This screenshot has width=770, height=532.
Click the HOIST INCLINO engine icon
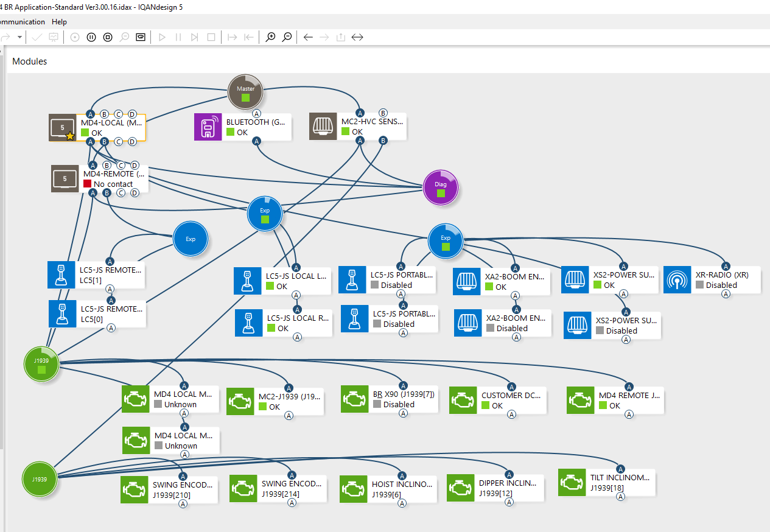point(354,489)
